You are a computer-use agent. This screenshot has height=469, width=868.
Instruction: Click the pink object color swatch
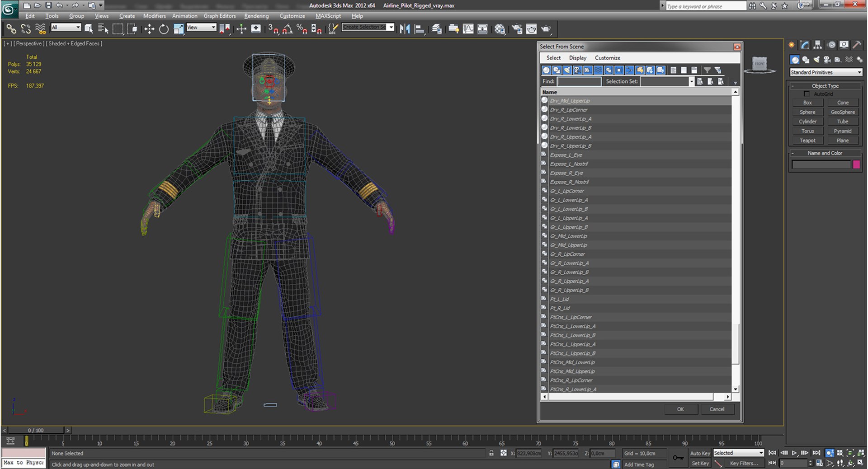tap(856, 164)
